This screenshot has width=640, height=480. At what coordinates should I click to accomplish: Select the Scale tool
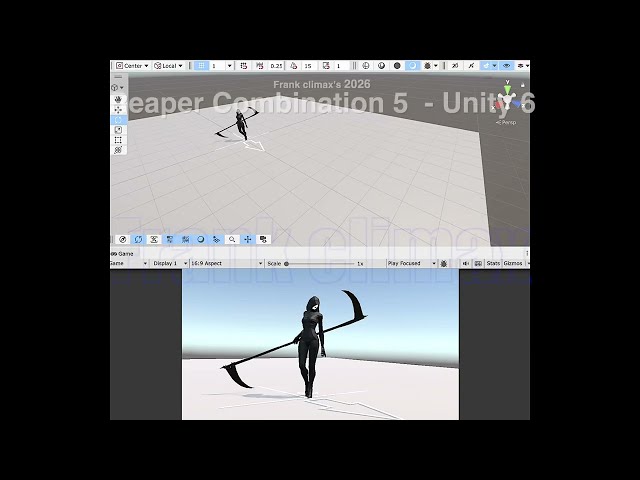(118, 130)
